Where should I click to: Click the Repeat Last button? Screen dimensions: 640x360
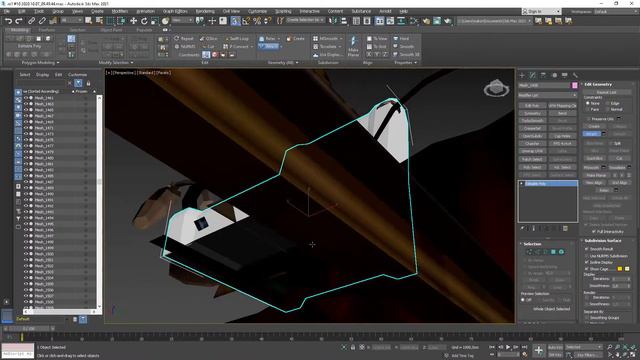pyautogui.click(x=606, y=92)
